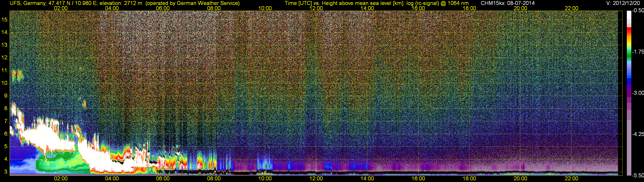Select the 02:00 label on the upper time axis
The width and height of the screenshot is (644, 182).
coord(61,8)
